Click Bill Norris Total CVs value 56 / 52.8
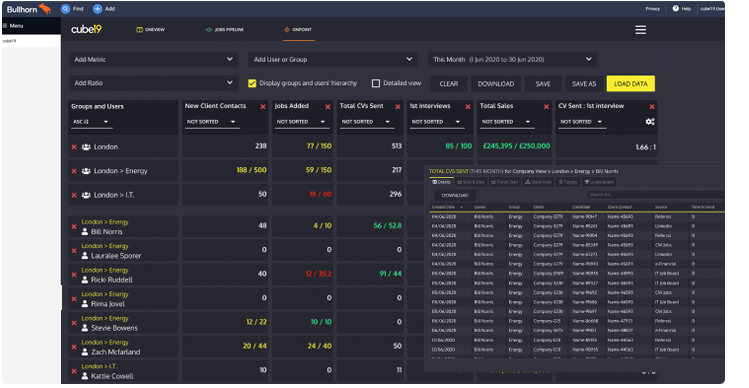The width and height of the screenshot is (749, 388). pyautogui.click(x=387, y=226)
